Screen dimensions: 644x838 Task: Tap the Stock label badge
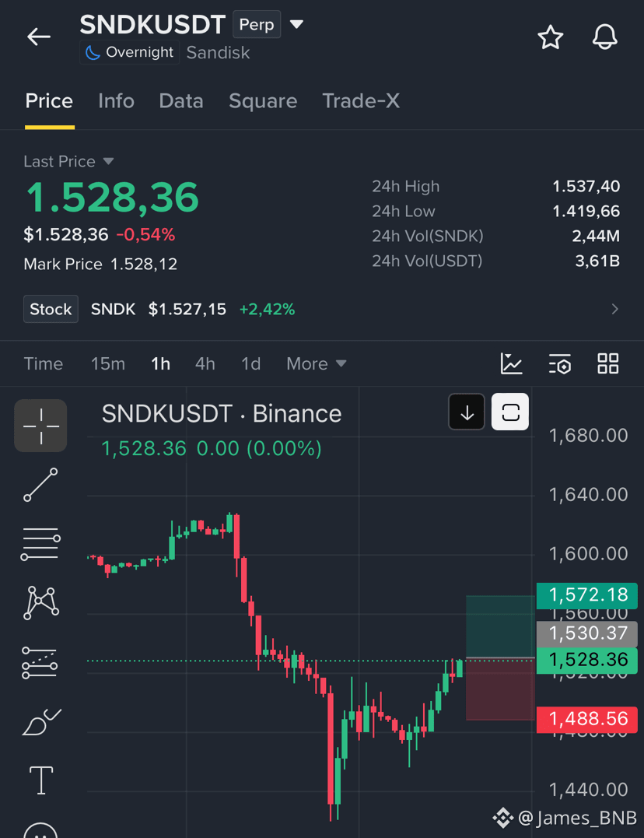[51, 309]
